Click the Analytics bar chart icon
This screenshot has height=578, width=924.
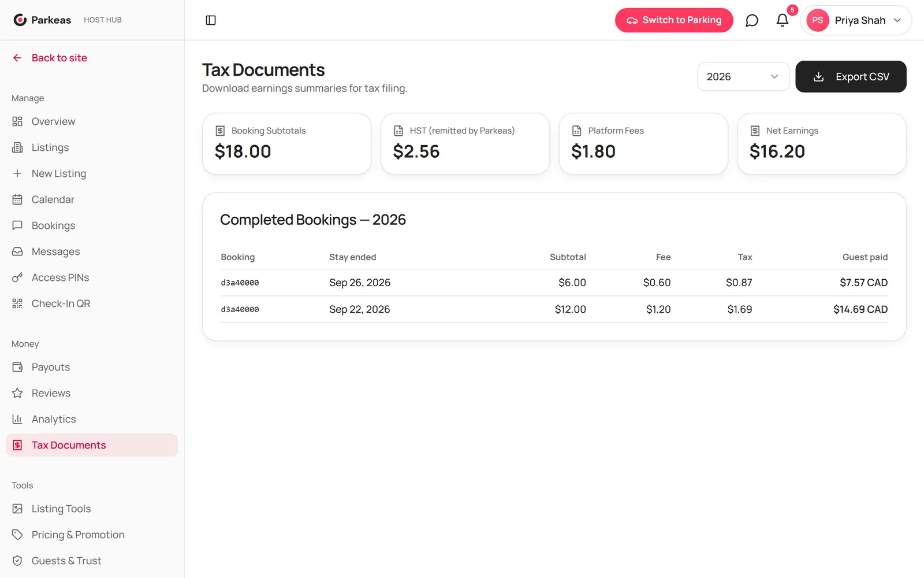[x=17, y=419]
